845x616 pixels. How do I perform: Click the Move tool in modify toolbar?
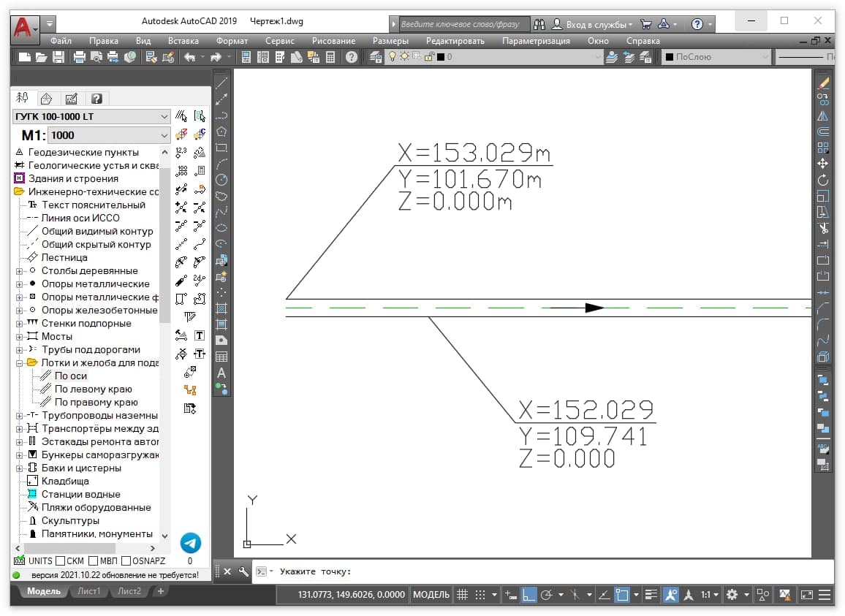tap(823, 164)
